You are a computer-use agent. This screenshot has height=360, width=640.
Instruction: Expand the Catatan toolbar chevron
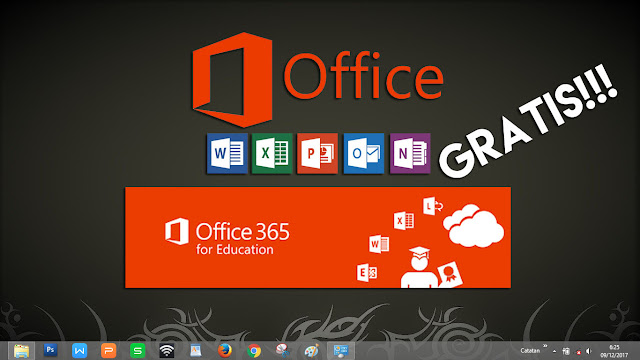point(545,347)
